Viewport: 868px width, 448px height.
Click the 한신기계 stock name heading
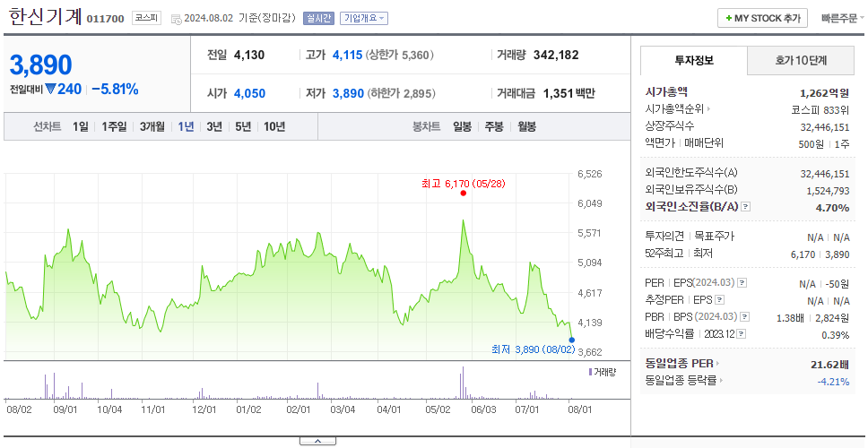46,17
